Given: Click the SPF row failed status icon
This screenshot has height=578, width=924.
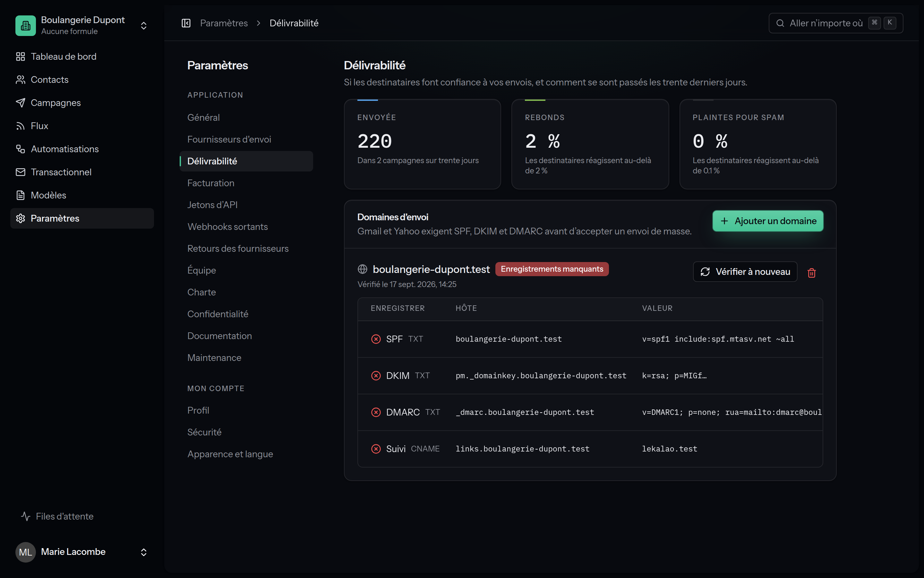Looking at the screenshot, I should point(376,339).
